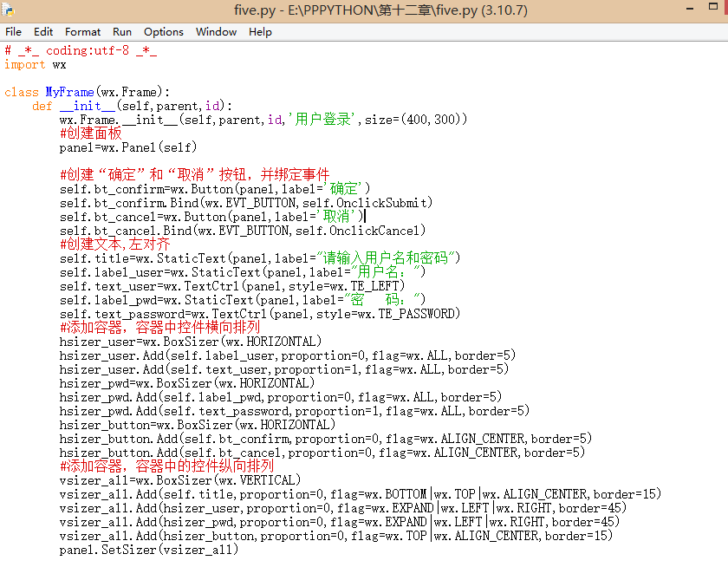Click the self.title=wx.StaticText line
Image resolution: width=728 pixels, height=567 pixels.
point(260,257)
